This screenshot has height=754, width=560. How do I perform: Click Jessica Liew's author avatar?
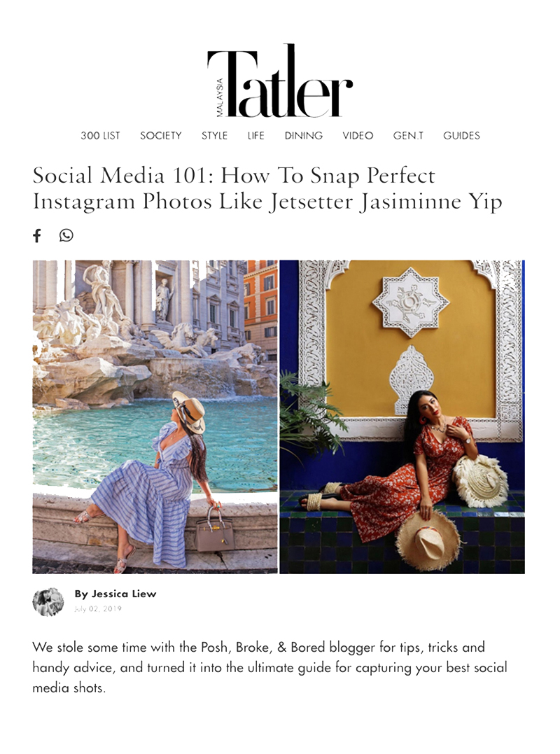coord(48,601)
